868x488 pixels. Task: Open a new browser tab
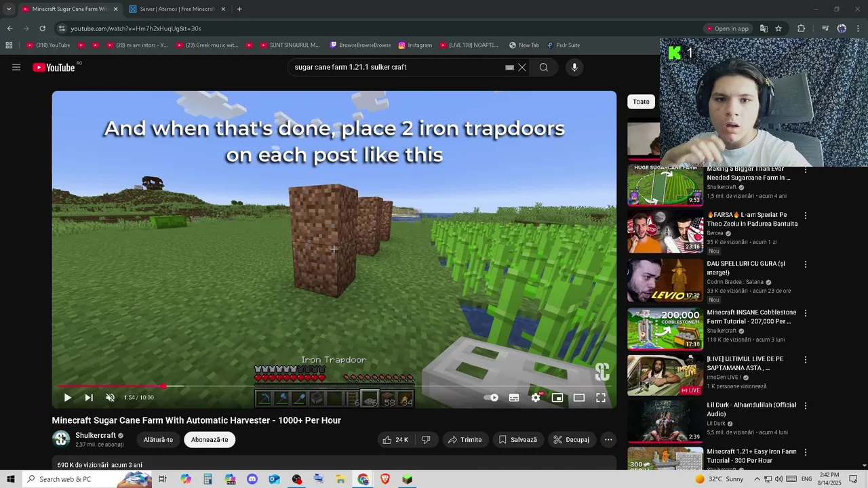coord(239,9)
